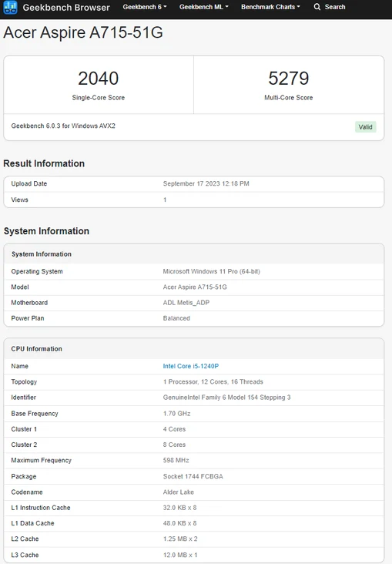Viewport: 392px width, 564px height.
Task: Click the Acer Aspire A715-51G heading
Action: click(x=83, y=32)
